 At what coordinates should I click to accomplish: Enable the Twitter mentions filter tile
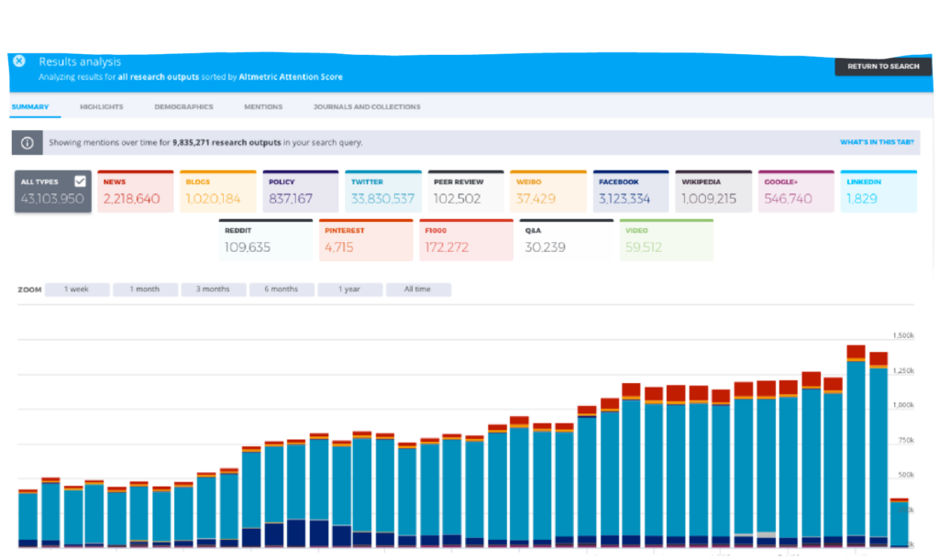pos(383,192)
